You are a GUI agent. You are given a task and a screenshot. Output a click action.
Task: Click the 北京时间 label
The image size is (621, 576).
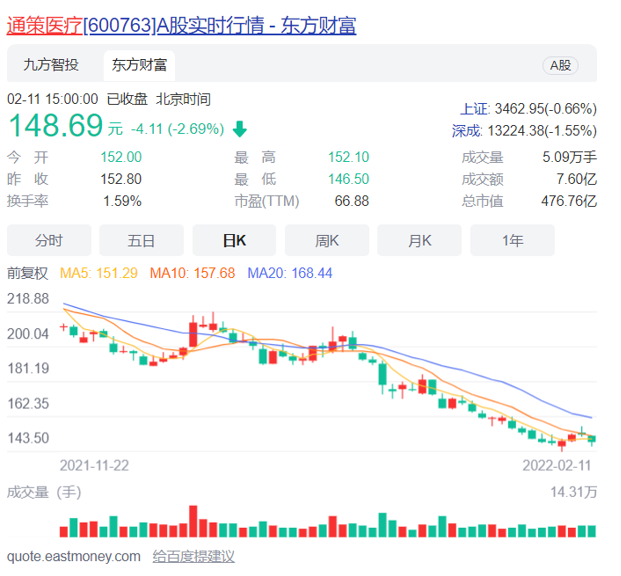[x=183, y=99]
